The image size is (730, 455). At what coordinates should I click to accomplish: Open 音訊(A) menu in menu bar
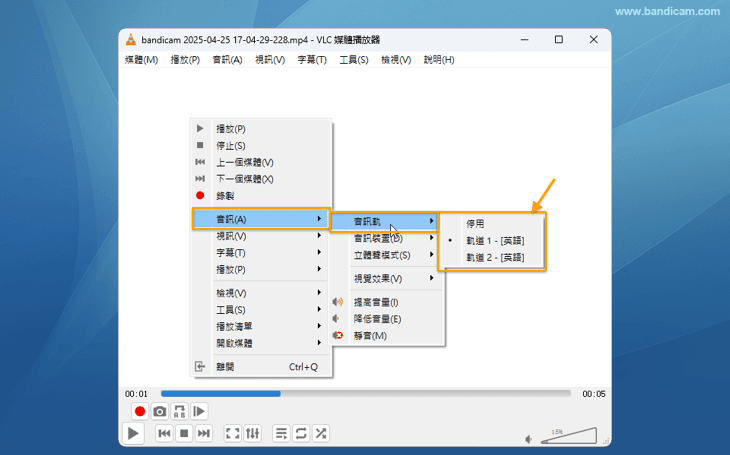tap(227, 60)
